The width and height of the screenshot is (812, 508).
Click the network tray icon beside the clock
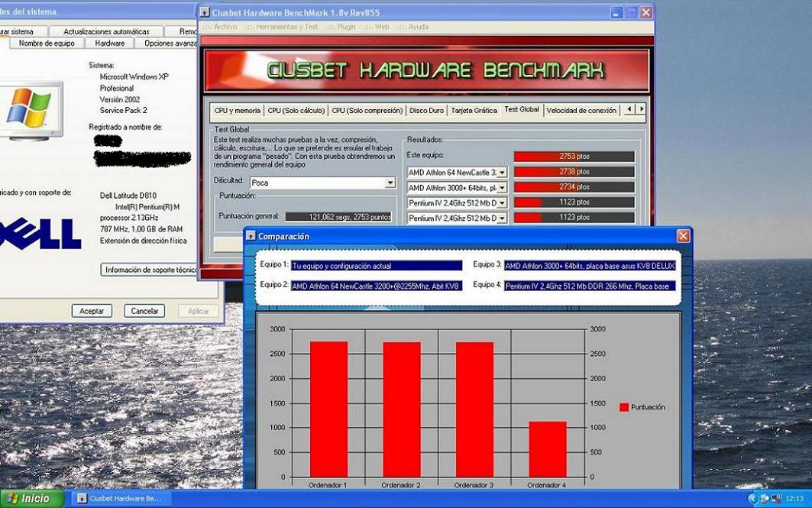point(776,498)
